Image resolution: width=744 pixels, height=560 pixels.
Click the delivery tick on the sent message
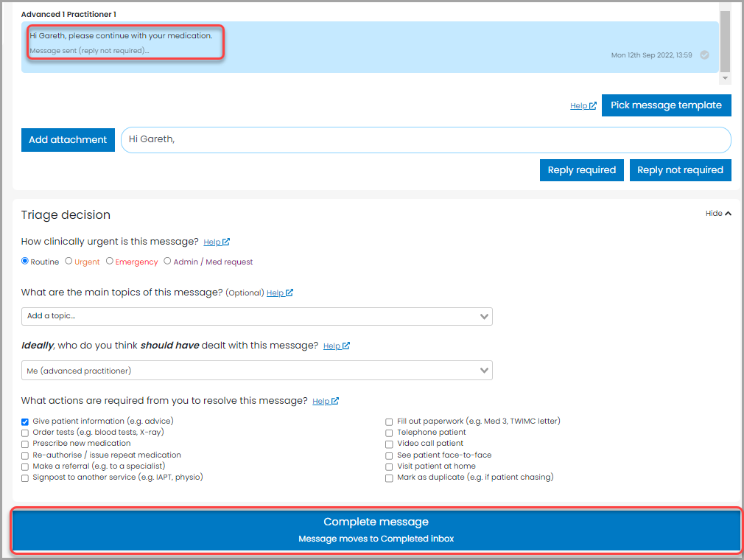[x=703, y=55]
